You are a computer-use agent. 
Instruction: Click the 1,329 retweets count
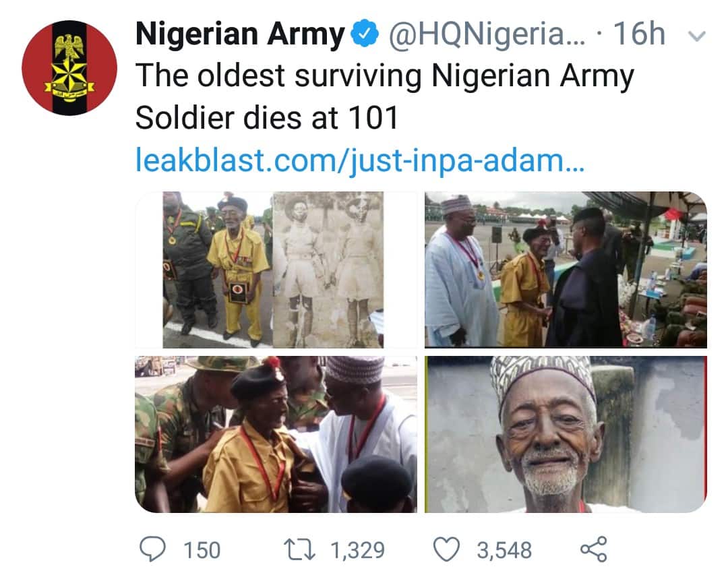pyautogui.click(x=357, y=550)
